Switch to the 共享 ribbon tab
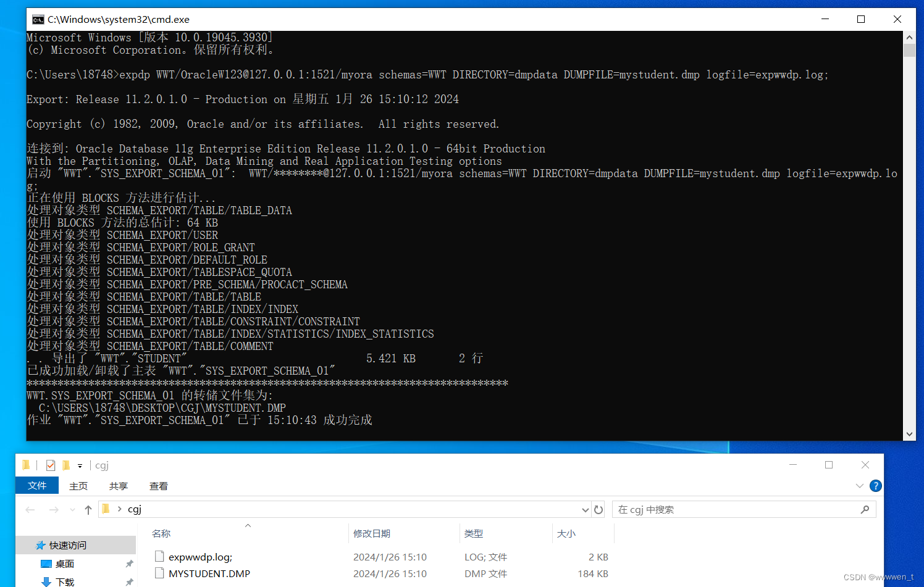 pos(119,486)
